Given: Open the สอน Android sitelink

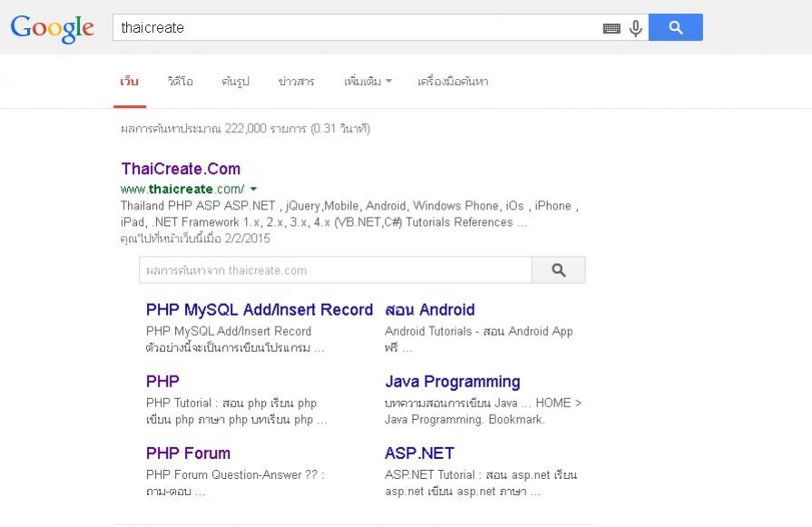Looking at the screenshot, I should tap(430, 309).
